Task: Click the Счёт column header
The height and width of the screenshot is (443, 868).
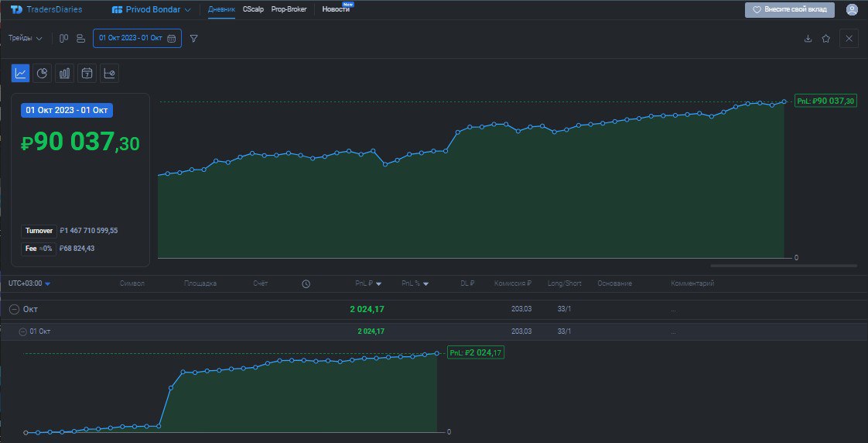Action: pos(260,284)
